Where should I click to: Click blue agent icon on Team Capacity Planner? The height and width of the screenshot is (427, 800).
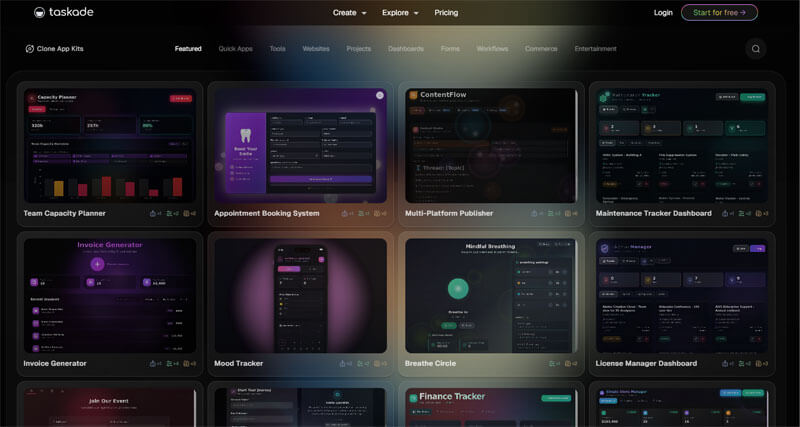(x=153, y=214)
